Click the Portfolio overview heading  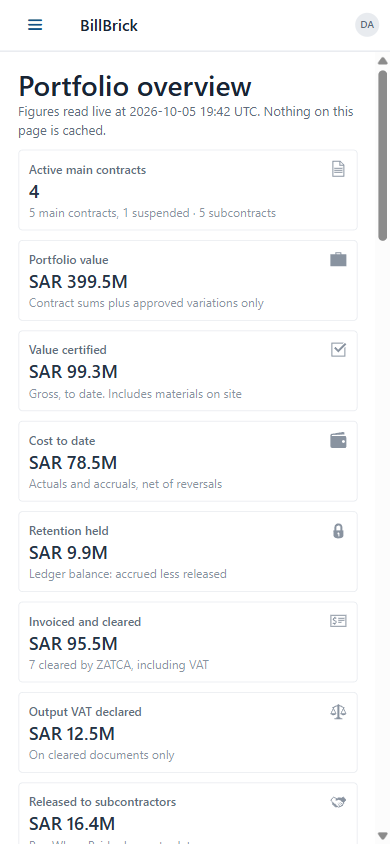click(134, 87)
